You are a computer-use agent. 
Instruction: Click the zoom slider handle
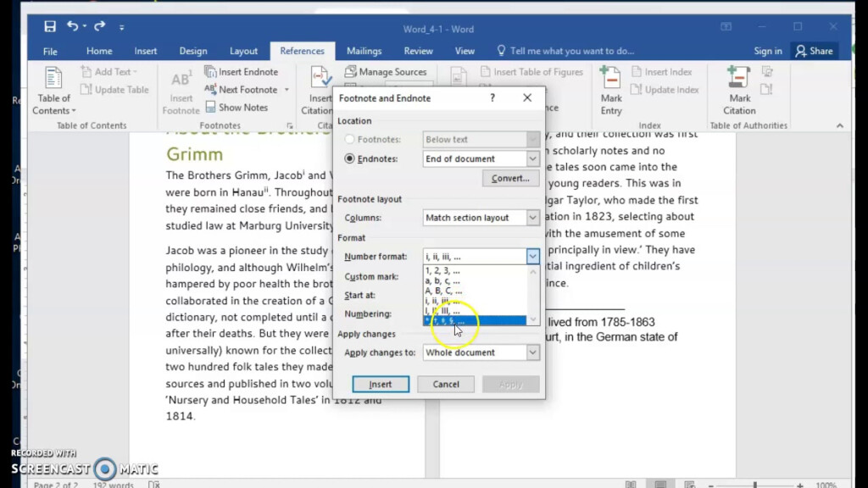point(754,485)
